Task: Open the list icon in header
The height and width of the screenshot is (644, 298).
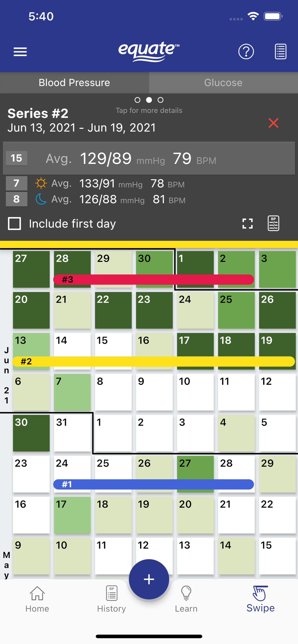Action: (x=281, y=52)
